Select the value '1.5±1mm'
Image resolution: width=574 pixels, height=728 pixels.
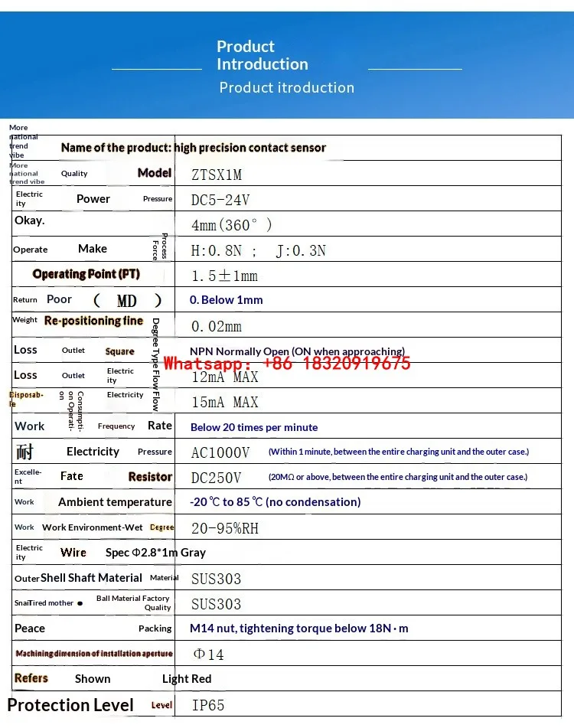pyautogui.click(x=224, y=276)
